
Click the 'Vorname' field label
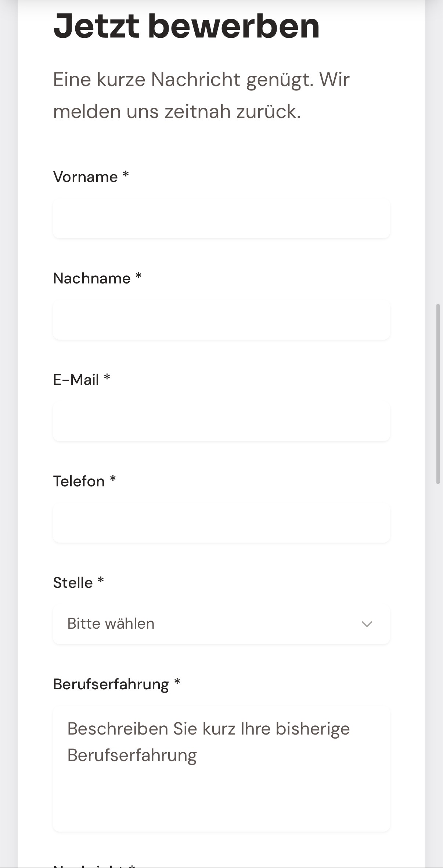pyautogui.click(x=85, y=177)
